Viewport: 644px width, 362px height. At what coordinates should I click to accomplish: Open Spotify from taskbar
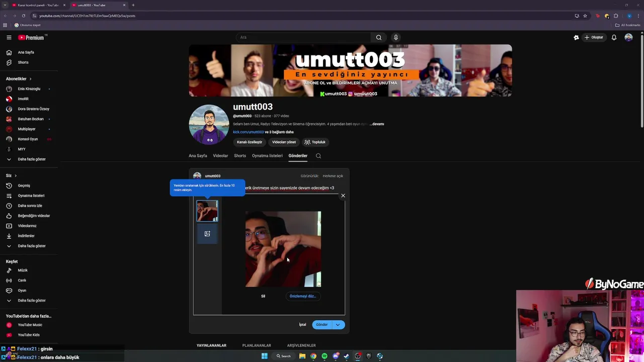[x=325, y=356]
